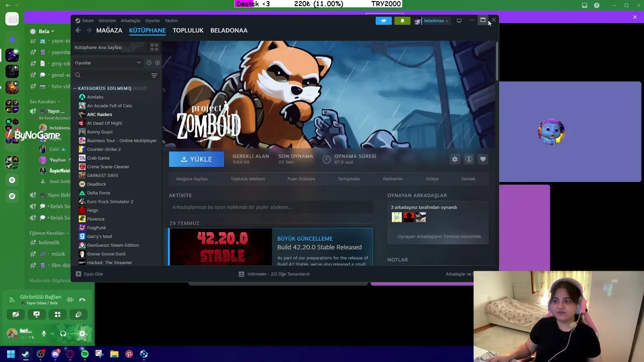Open Atölye workshop link
The height and width of the screenshot is (362, 644).
432,179
